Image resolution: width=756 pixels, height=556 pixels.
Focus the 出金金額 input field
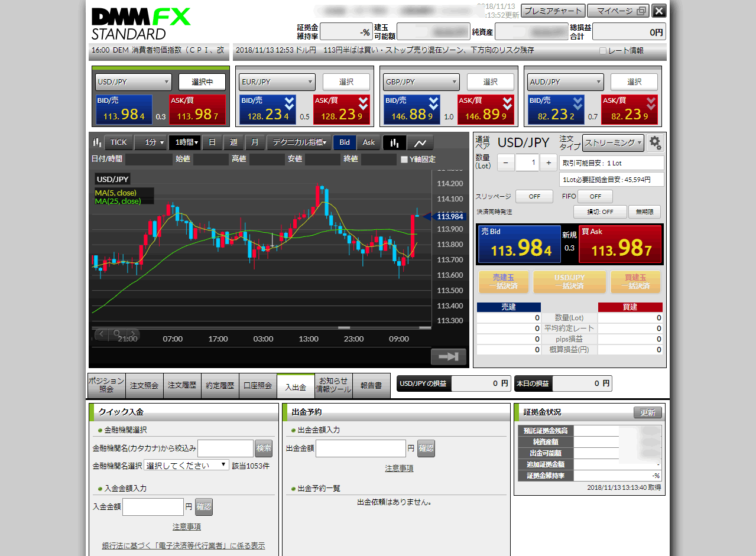pos(361,448)
